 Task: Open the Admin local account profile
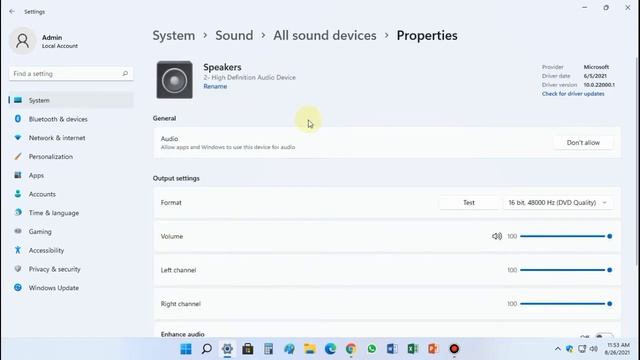coord(44,41)
